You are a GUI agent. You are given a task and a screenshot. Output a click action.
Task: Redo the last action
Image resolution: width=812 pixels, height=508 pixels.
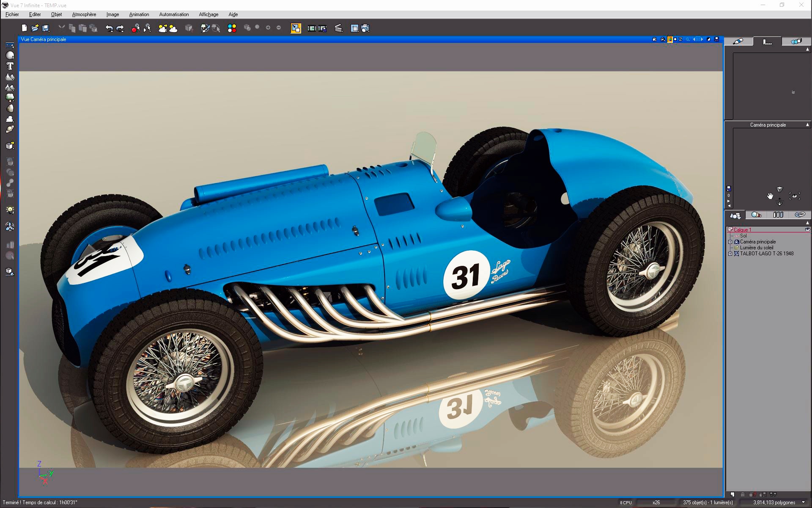[x=120, y=28]
